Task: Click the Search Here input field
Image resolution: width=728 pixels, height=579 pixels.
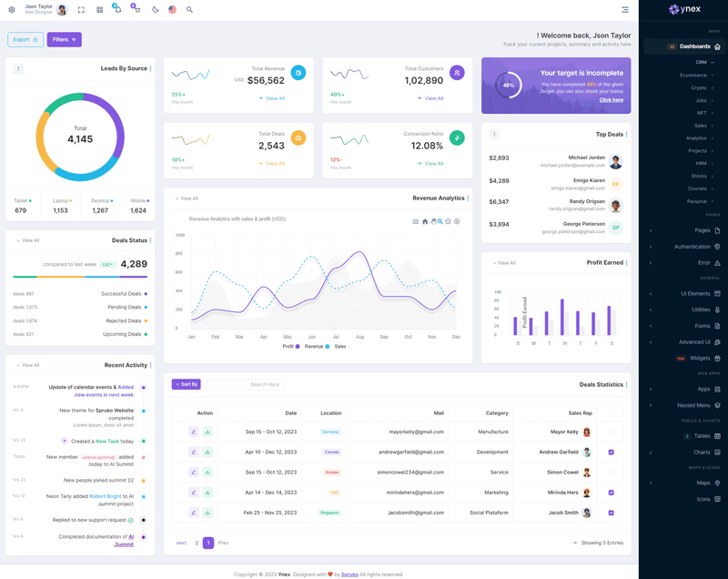Action: coord(246,384)
